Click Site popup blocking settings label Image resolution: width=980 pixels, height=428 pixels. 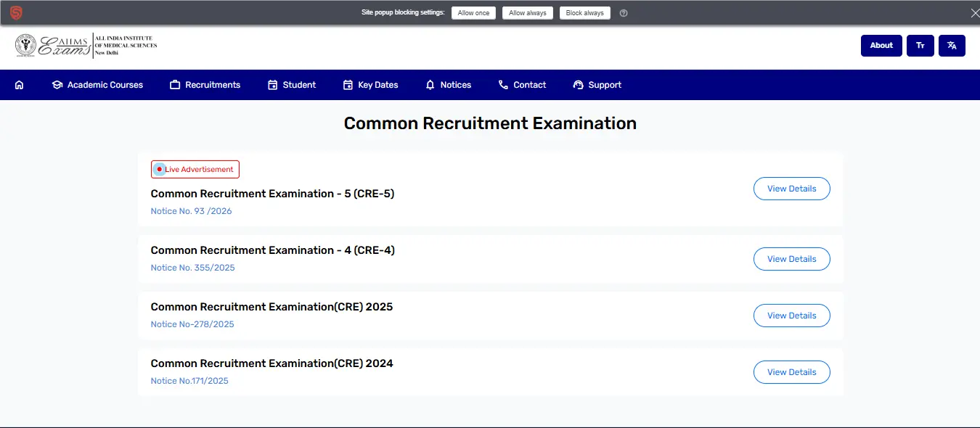coord(403,13)
